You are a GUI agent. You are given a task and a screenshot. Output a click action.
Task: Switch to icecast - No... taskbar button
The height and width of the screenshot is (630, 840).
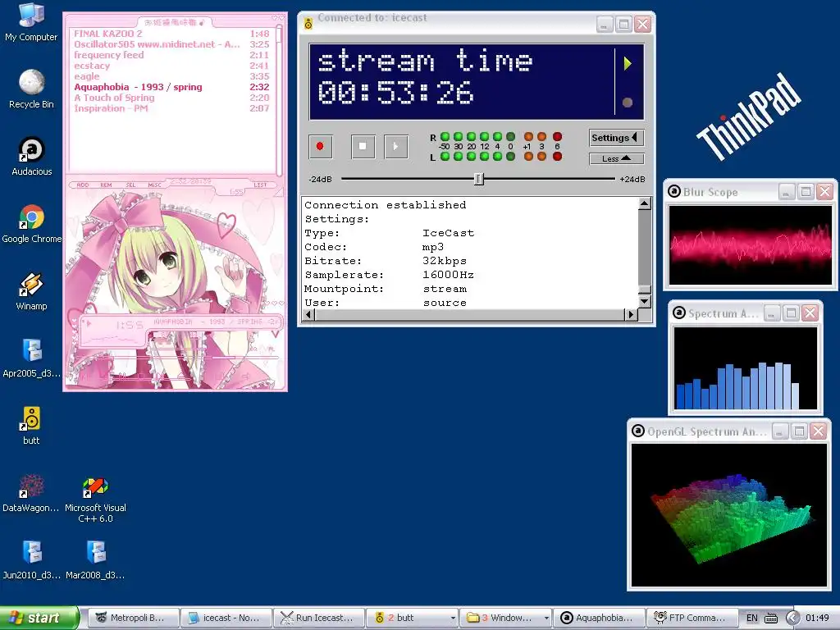226,618
